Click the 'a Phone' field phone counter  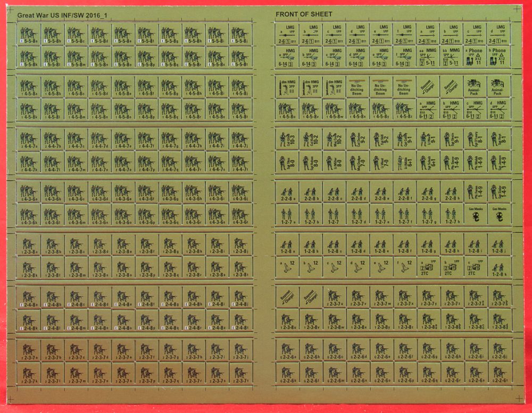[475, 57]
